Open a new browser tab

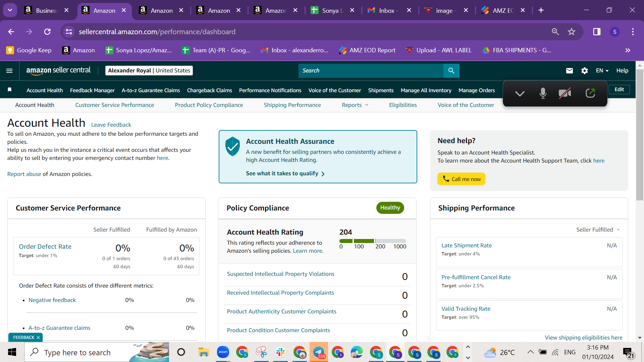[541, 10]
